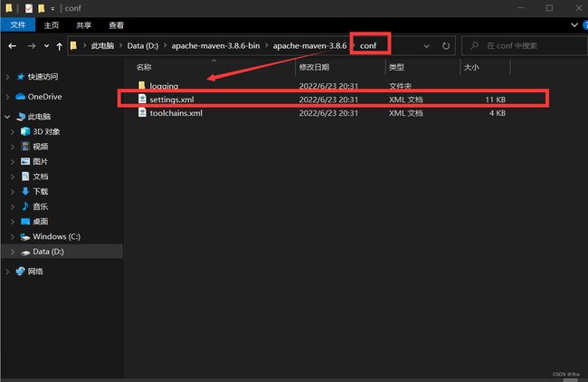Click the title bar new folder icon
This screenshot has width=588, height=382.
pos(42,8)
